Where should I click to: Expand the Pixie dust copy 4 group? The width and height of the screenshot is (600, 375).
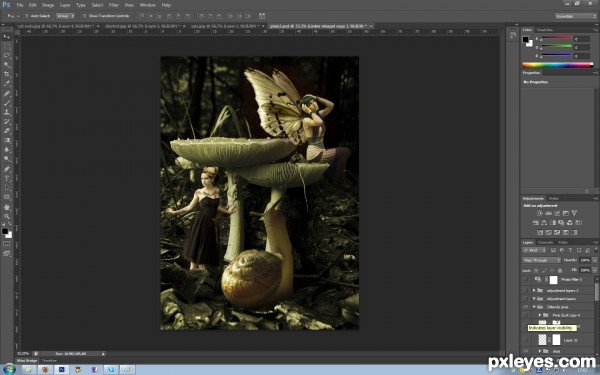click(x=540, y=315)
